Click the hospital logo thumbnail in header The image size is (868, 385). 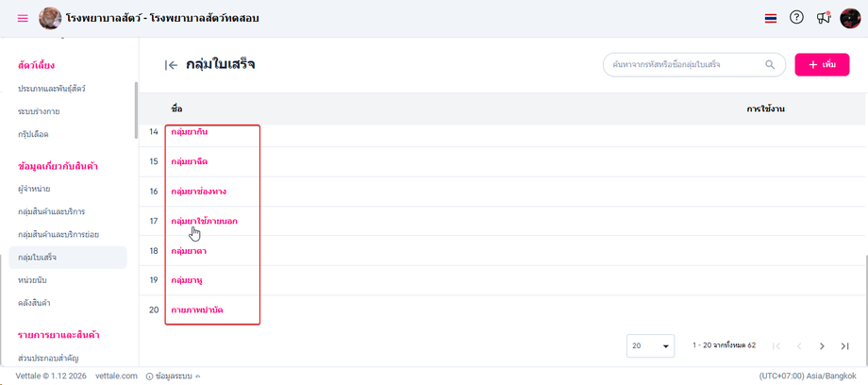pyautogui.click(x=50, y=19)
